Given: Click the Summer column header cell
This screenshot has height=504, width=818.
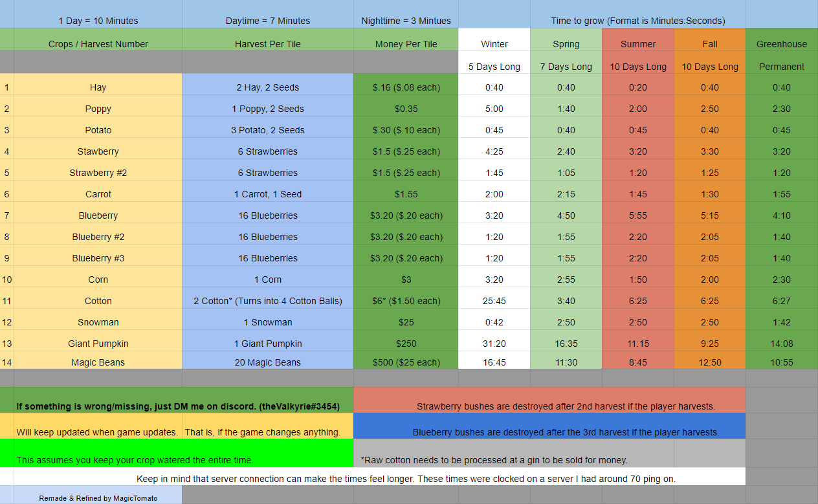Looking at the screenshot, I should 637,44.
